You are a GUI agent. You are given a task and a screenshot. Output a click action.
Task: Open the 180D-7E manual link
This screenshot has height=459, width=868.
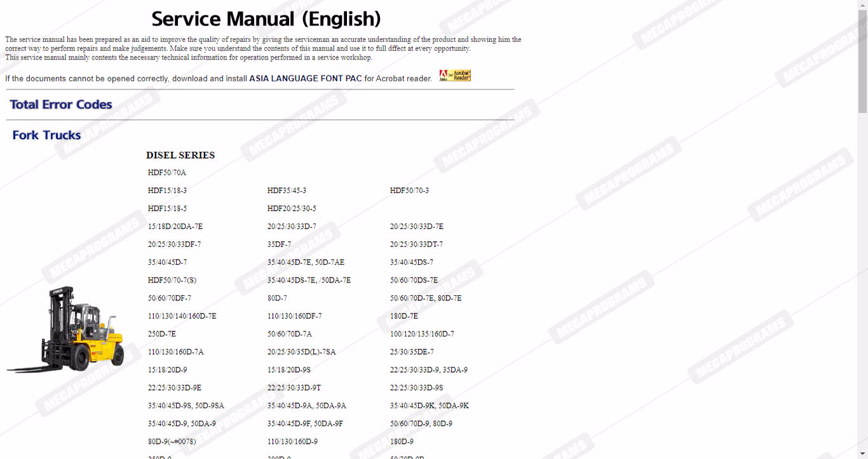(x=404, y=316)
